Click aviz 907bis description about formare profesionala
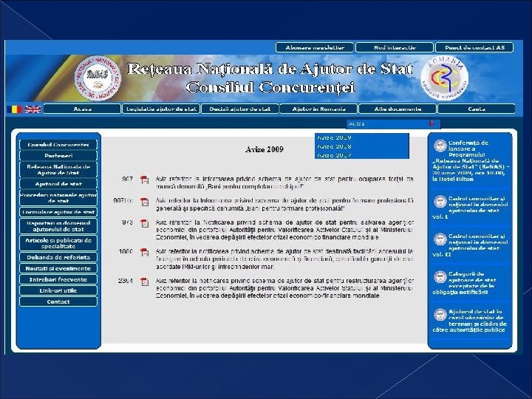Screen dimensions: 532x399 284,204
